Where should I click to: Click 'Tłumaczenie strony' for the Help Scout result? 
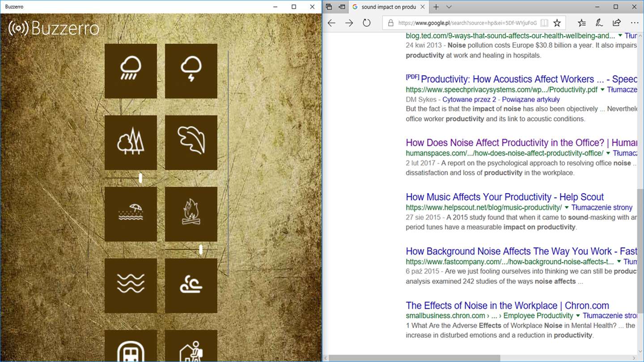(x=602, y=207)
